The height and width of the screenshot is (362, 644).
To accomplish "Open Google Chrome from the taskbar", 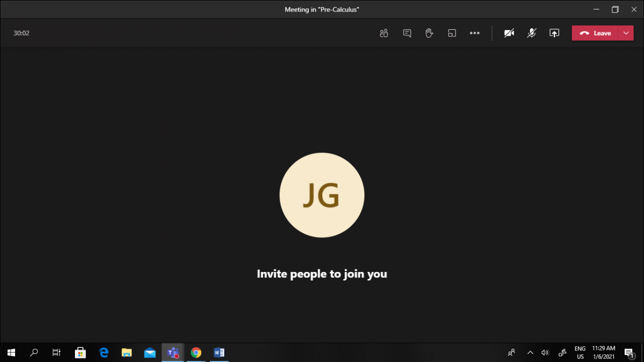I will 196,352.
